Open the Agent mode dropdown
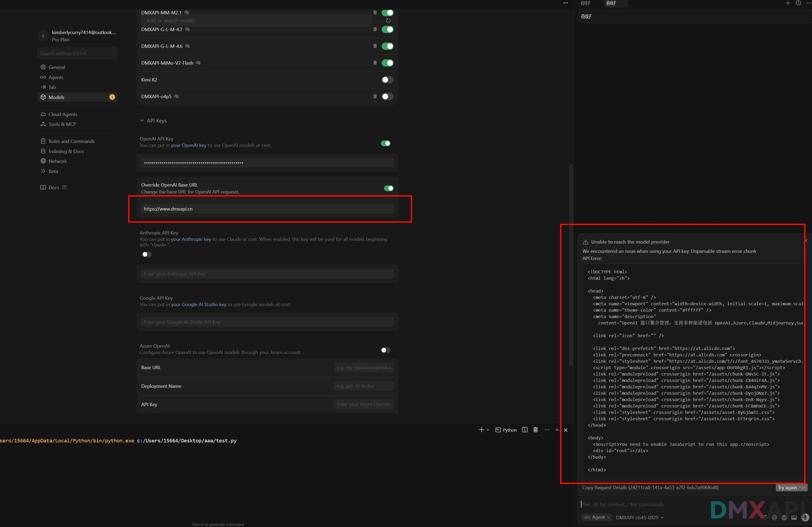 pyautogui.click(x=597, y=517)
